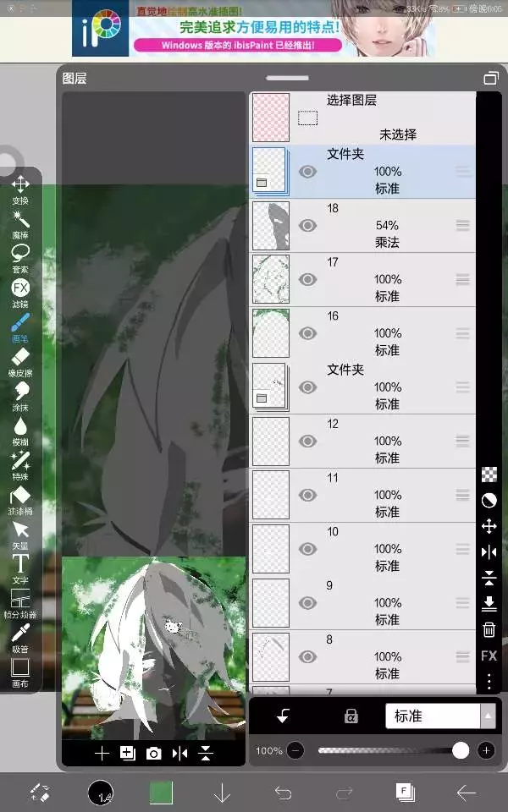Screen dimensions: 508x812
Task: Invert layer with half-circle icon
Action: coord(489,500)
